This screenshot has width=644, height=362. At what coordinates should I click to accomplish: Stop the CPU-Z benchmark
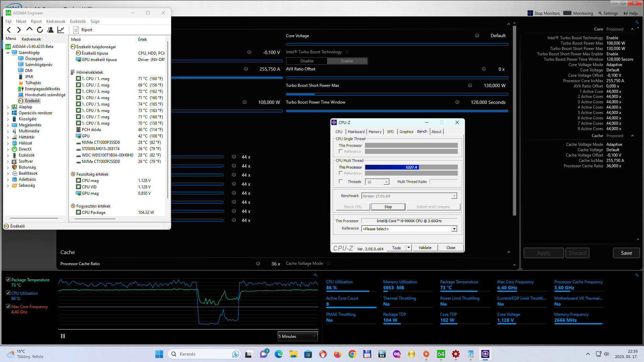coord(388,207)
